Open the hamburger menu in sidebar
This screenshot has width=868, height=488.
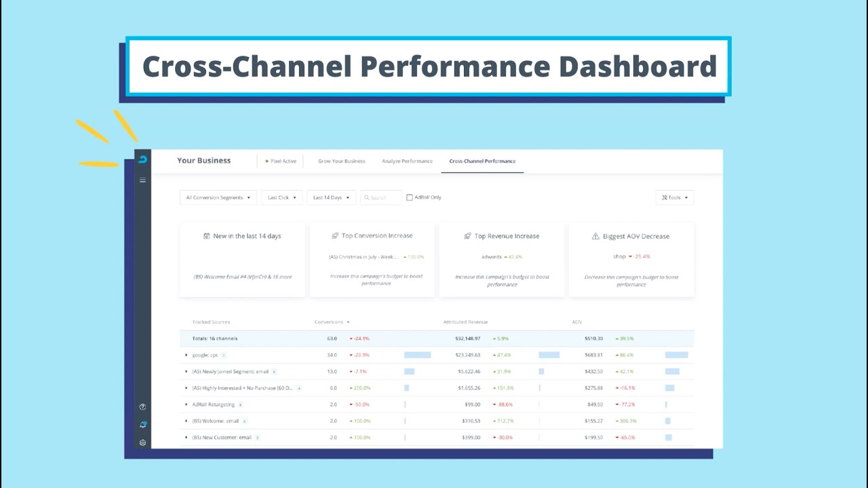coord(142,180)
